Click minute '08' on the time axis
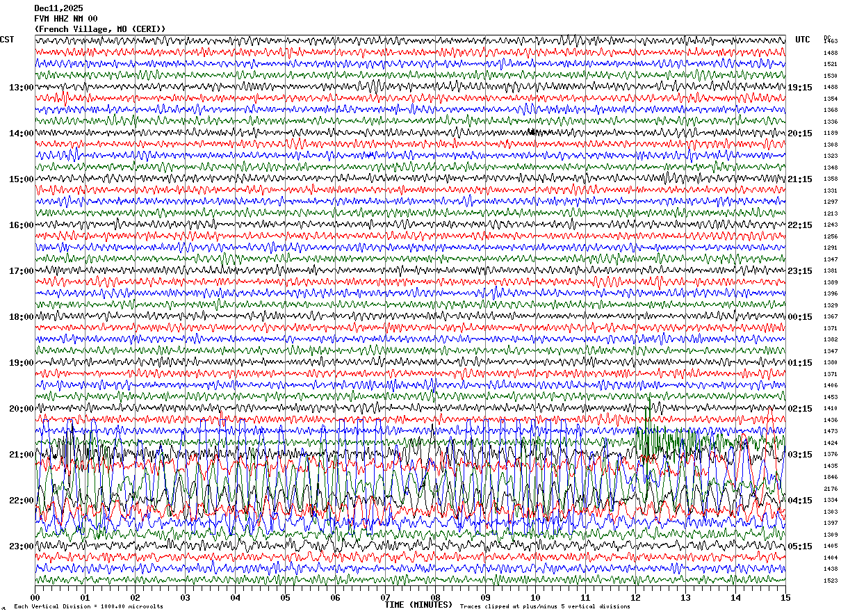The image size is (841, 616). (x=435, y=597)
